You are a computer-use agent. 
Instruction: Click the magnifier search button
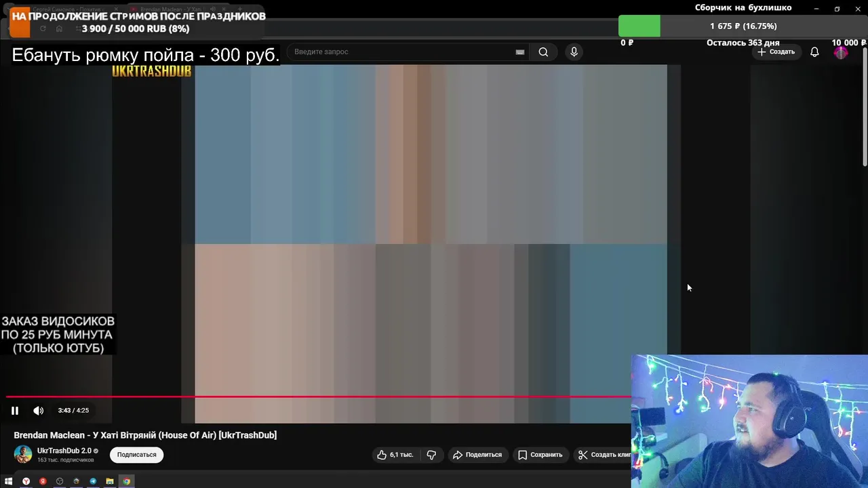pyautogui.click(x=543, y=52)
